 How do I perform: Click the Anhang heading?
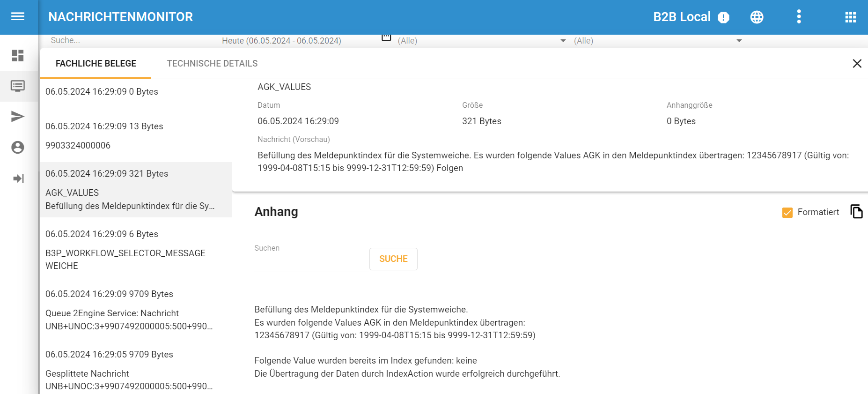pos(276,212)
